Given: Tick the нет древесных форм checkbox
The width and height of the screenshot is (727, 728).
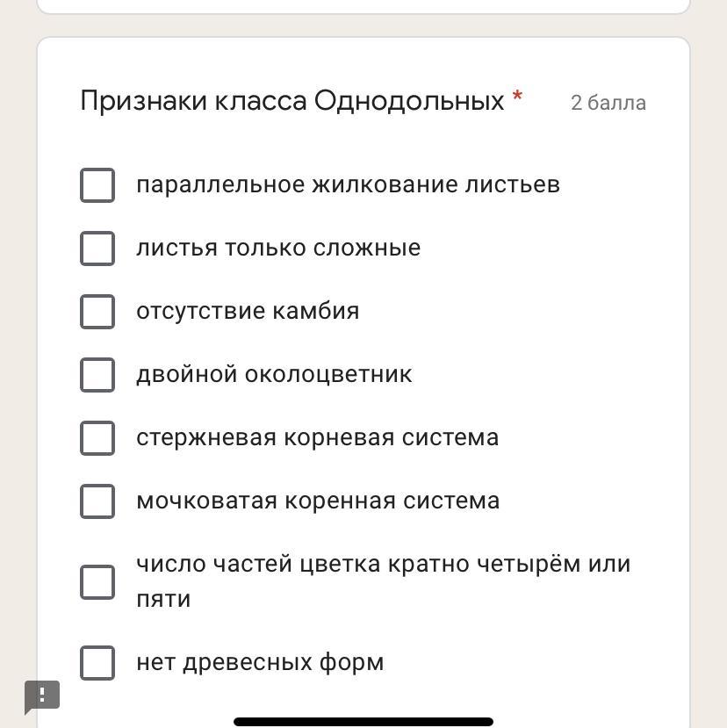Looking at the screenshot, I should tap(97, 663).
